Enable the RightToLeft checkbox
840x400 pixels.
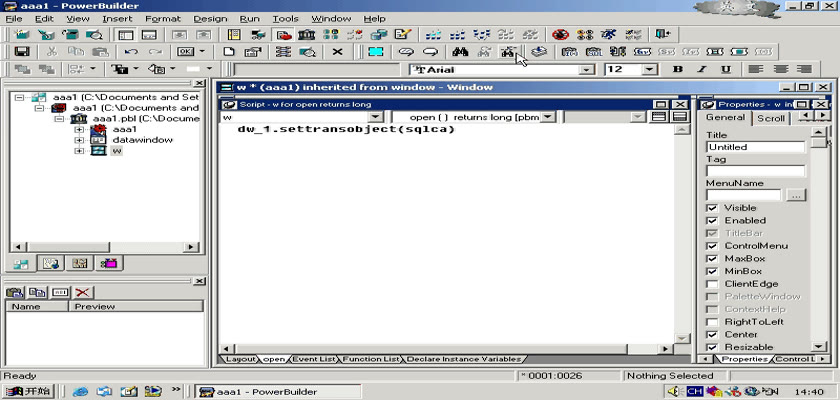(712, 322)
